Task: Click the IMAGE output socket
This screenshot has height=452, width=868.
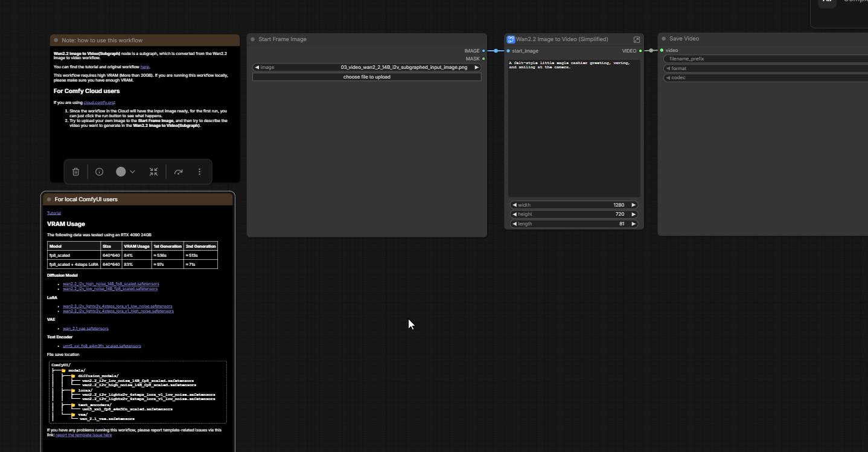Action: 483,51
